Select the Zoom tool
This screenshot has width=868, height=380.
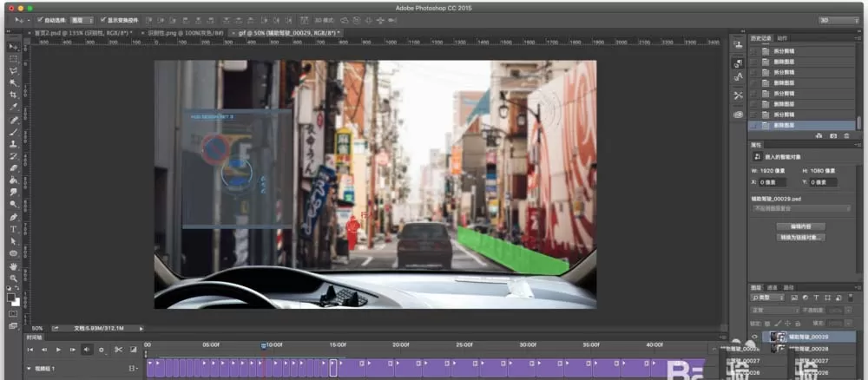coord(13,278)
